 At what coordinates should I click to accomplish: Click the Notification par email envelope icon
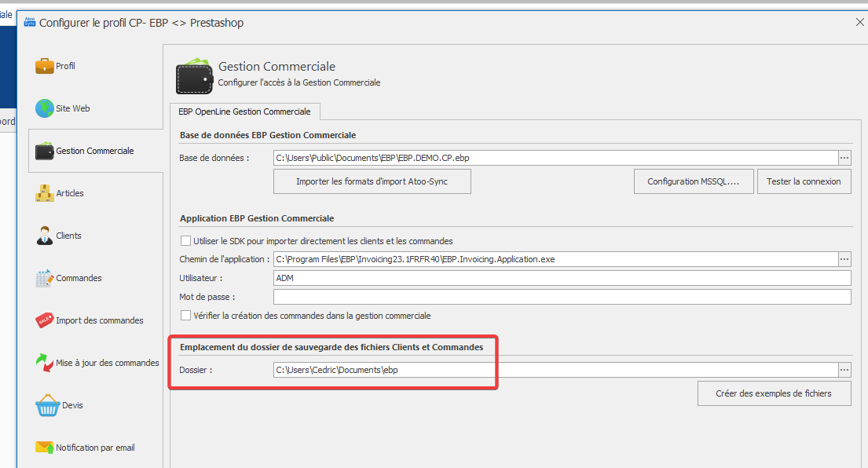click(44, 448)
